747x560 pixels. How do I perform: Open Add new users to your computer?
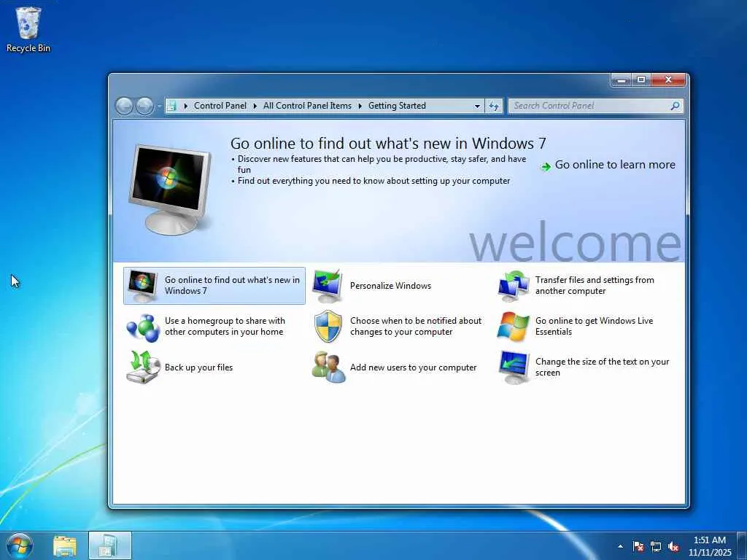[x=413, y=367]
